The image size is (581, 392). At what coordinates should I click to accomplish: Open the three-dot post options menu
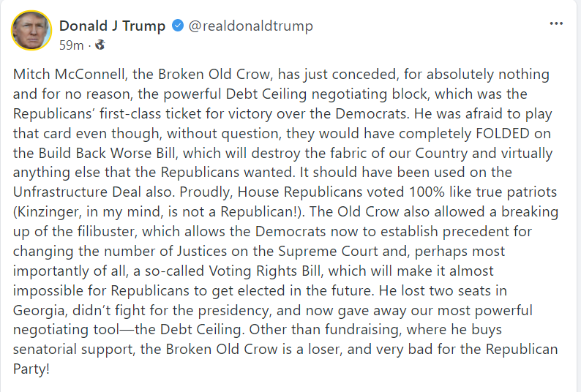pos(556,23)
